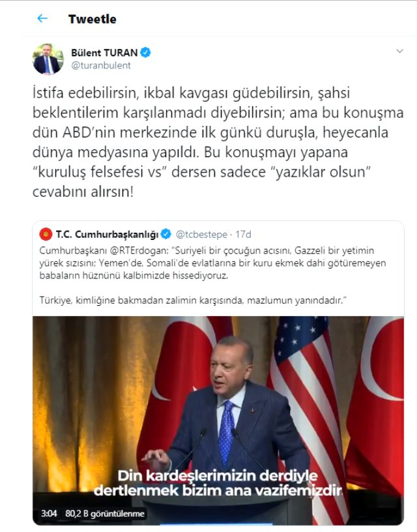
Task: Click the main tweet text starting with İstifa edebilirsin
Action: pos(218,142)
